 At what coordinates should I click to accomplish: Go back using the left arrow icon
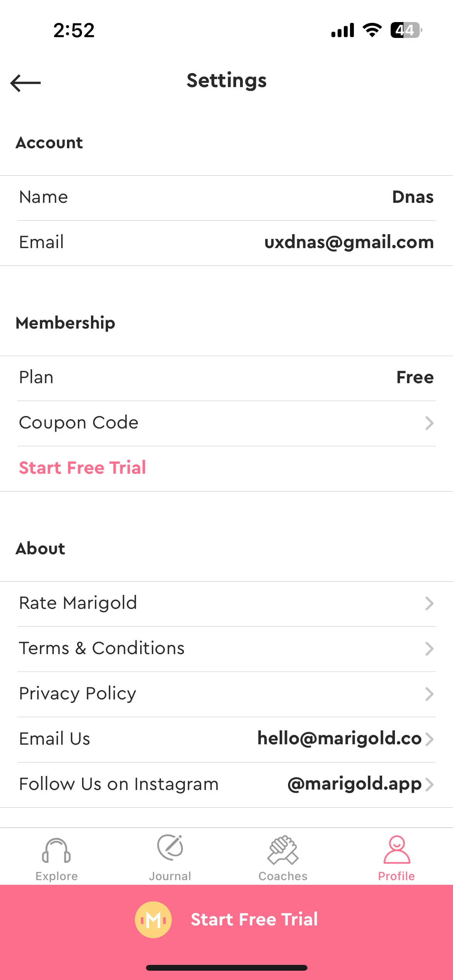tap(26, 83)
